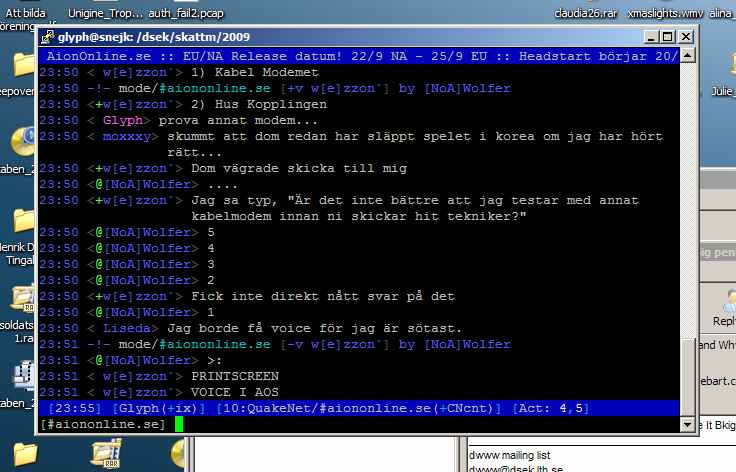Click the PuTTY icon in the title bar
The image size is (736, 472).
(47, 37)
